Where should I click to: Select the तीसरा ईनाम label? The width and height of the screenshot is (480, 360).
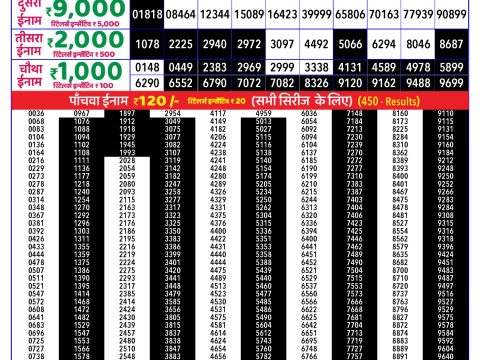point(29,45)
